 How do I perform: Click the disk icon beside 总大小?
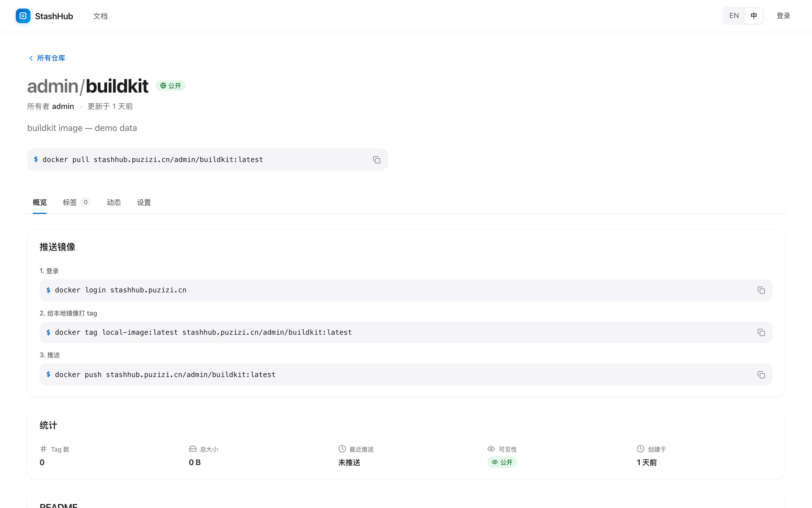pos(193,449)
